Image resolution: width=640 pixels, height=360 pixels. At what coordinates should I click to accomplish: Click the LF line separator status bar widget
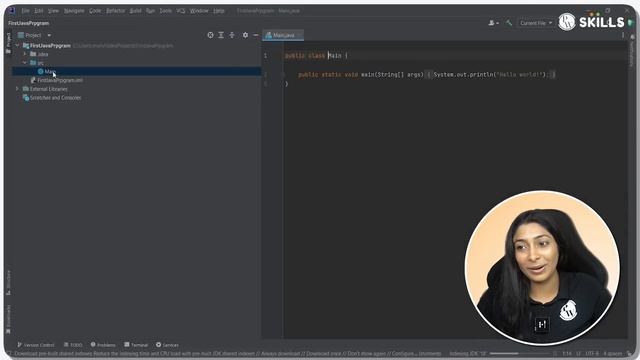tap(578, 353)
